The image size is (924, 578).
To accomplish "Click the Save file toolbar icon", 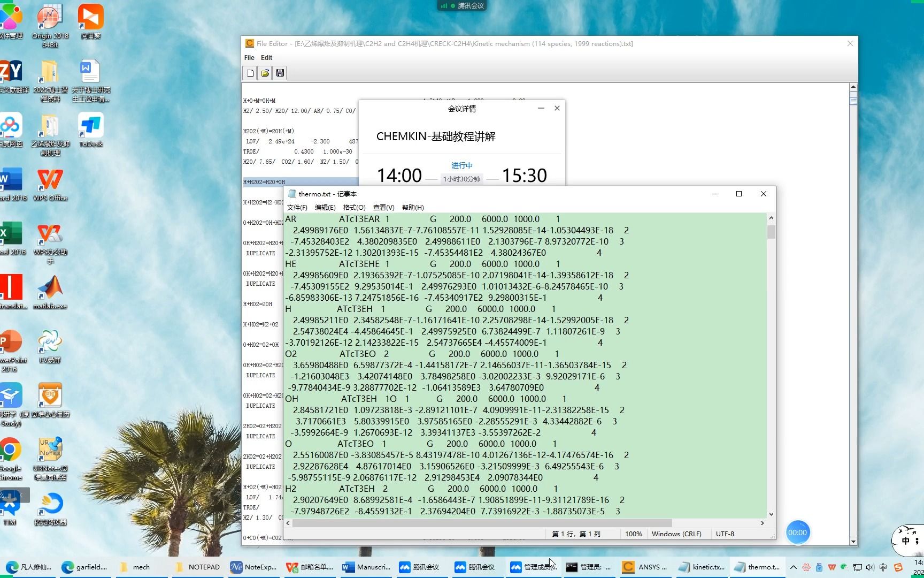I will (x=279, y=73).
